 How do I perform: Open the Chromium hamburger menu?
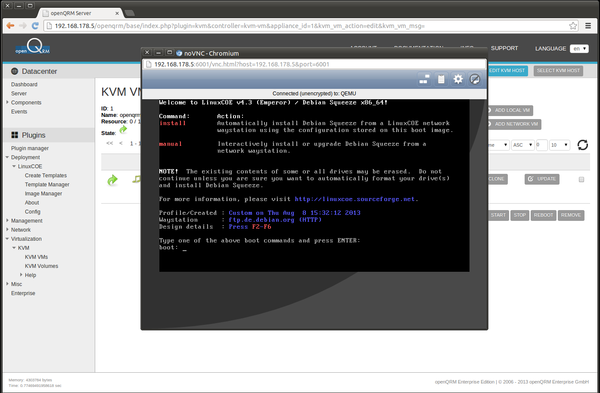tap(588, 26)
